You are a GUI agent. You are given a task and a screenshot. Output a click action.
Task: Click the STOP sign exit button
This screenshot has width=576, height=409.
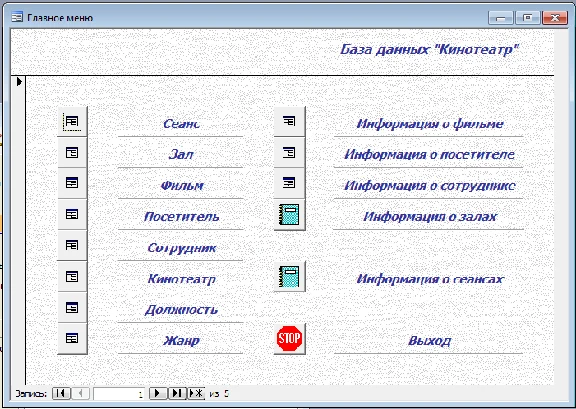[x=289, y=338]
